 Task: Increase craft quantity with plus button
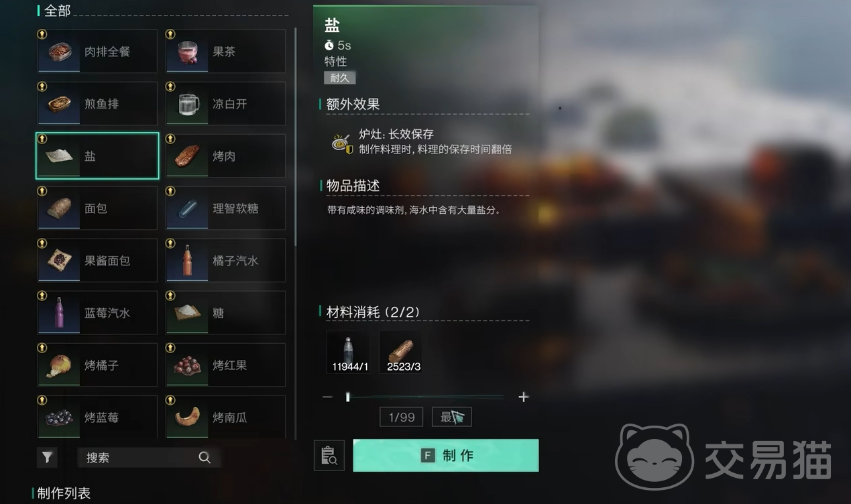coord(524,397)
